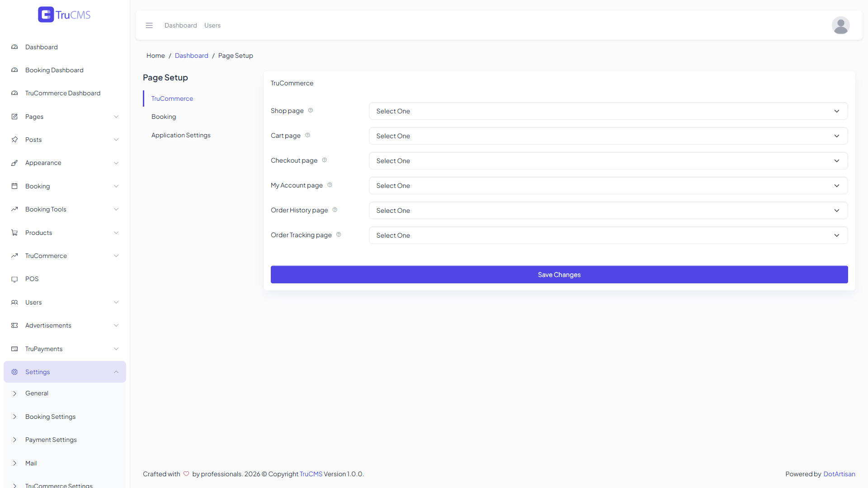Click the Dashboard breadcrumb link

192,56
